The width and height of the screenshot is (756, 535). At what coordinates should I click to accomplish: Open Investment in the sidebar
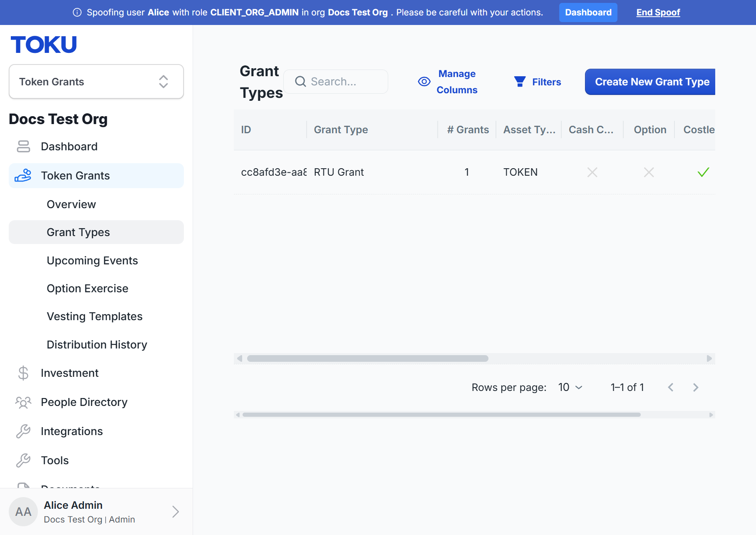click(96, 373)
